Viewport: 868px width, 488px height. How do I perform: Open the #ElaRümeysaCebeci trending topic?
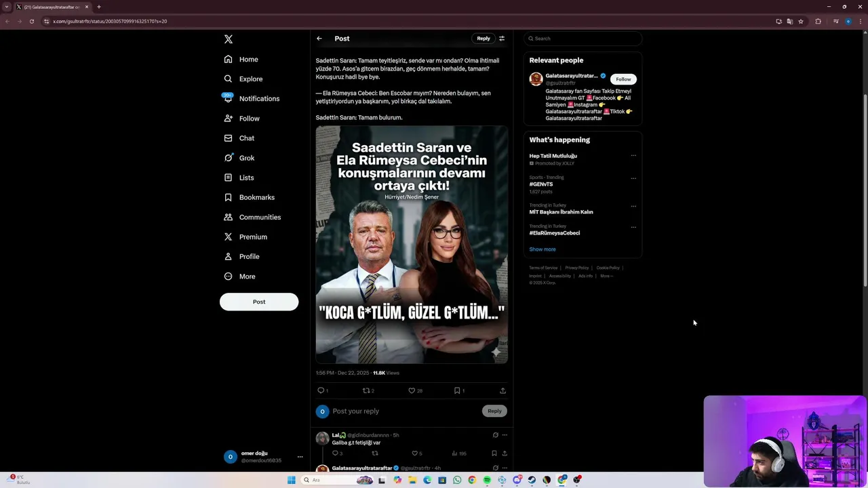555,233
